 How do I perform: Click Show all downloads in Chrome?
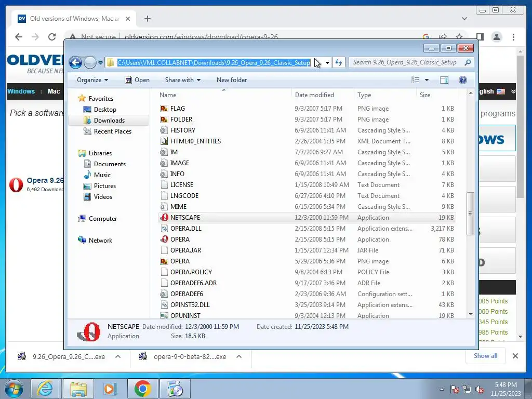pos(486,356)
